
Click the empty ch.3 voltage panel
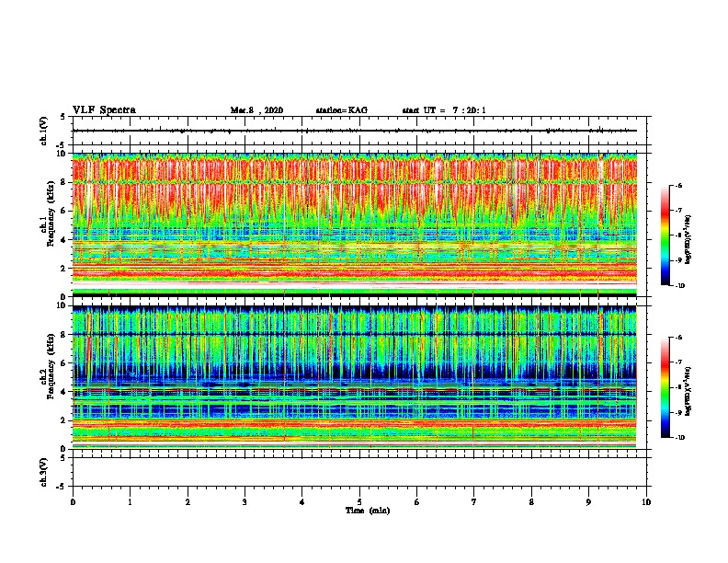[x=359, y=472]
